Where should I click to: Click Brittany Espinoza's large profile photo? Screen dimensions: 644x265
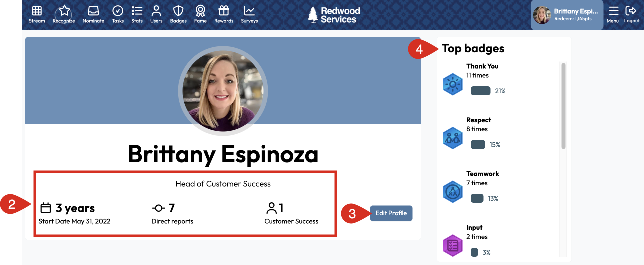pos(223,91)
